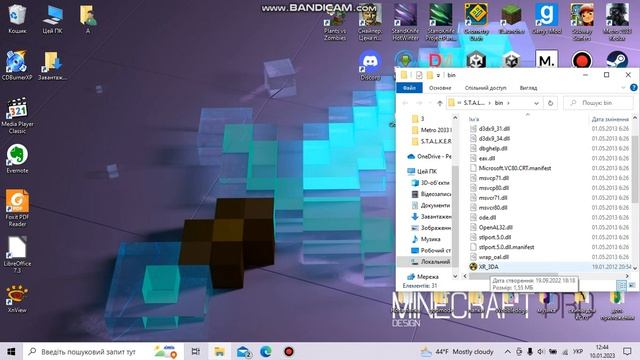Select the XR_3DA application file
This screenshot has width=640, height=360.
pos(488,267)
